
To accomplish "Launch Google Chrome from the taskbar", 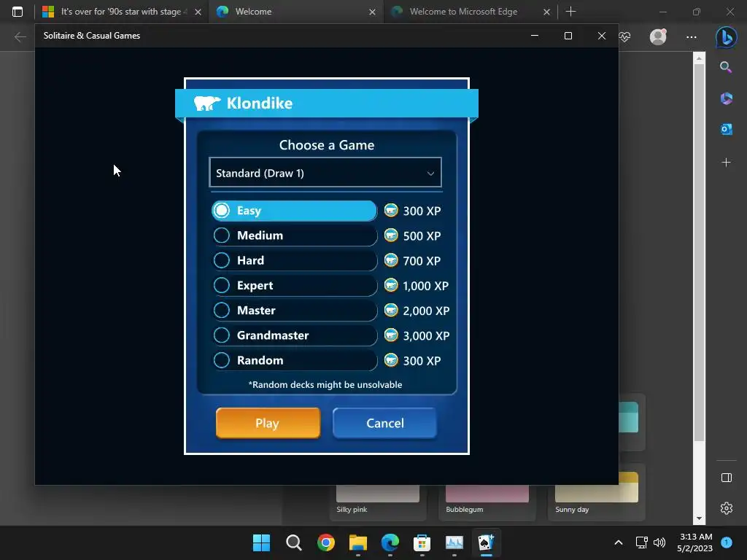I will [x=326, y=542].
